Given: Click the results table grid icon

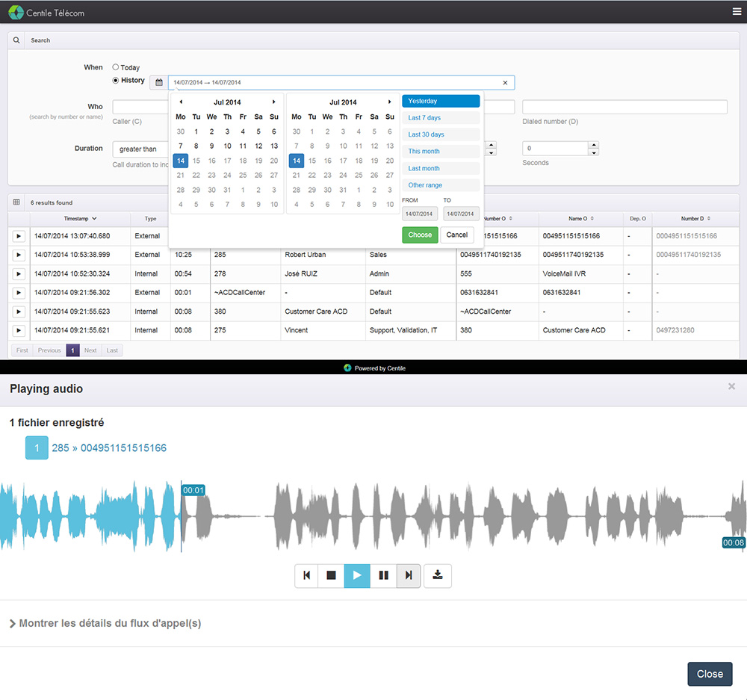Looking at the screenshot, I should pos(16,202).
